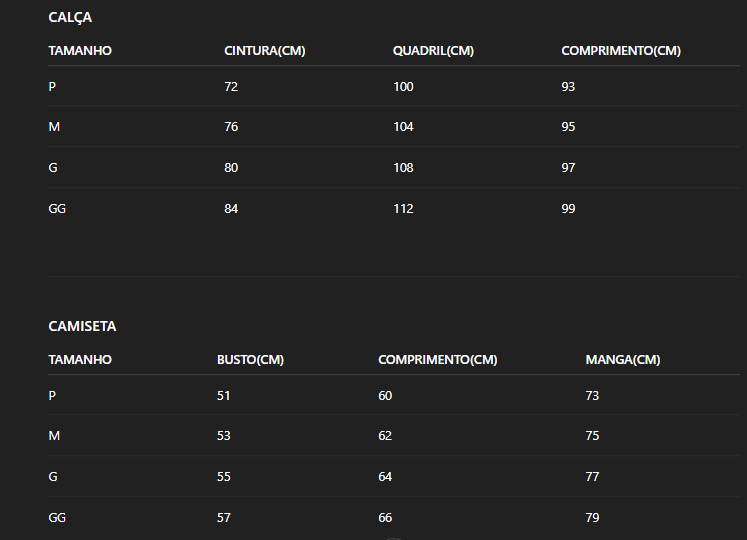Viewport: 747px width, 540px height.
Task: Select the CINTURA(CM) column header
Action: click(265, 51)
